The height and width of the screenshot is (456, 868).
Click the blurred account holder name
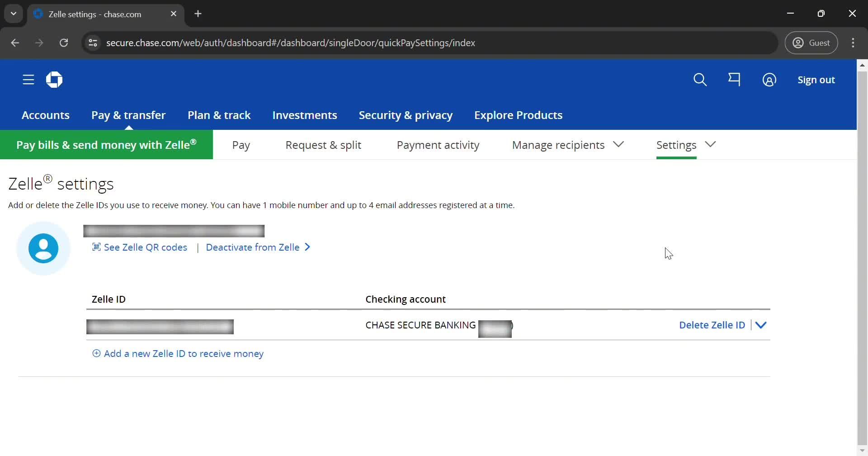(x=174, y=231)
